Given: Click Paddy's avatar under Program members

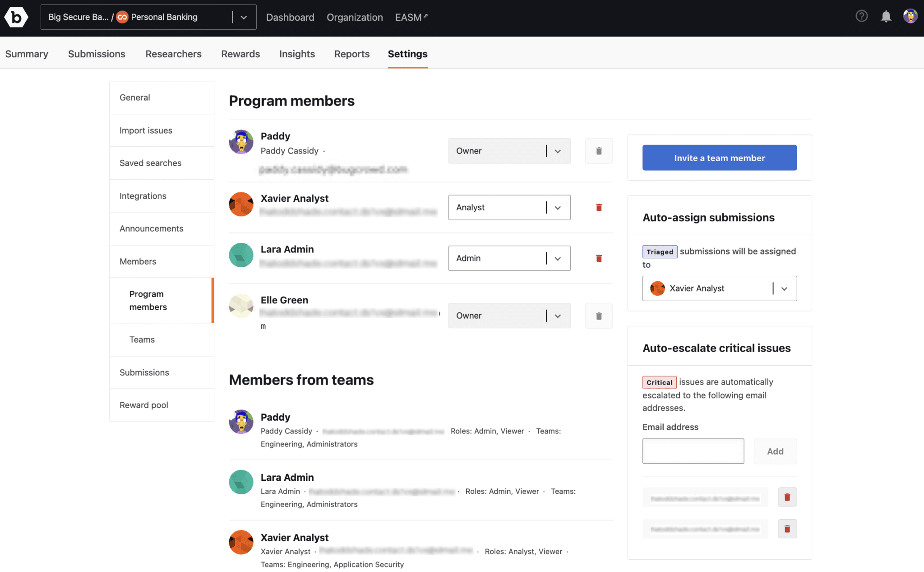Looking at the screenshot, I should 241,142.
